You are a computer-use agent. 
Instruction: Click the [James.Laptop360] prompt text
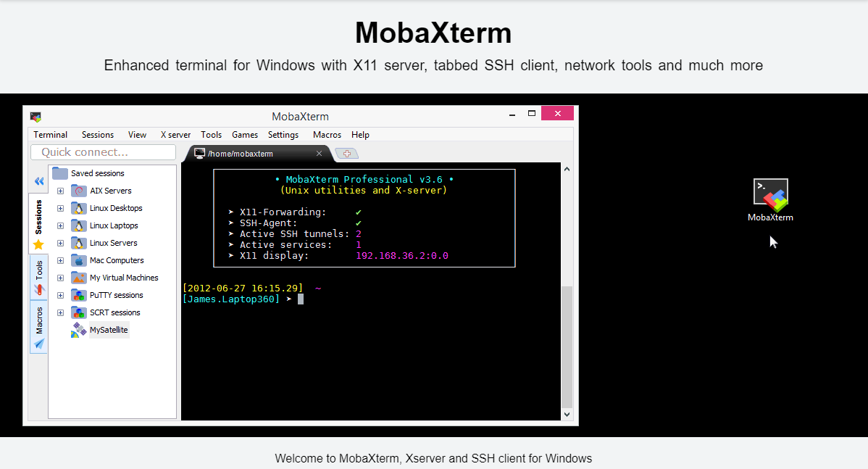coord(231,299)
